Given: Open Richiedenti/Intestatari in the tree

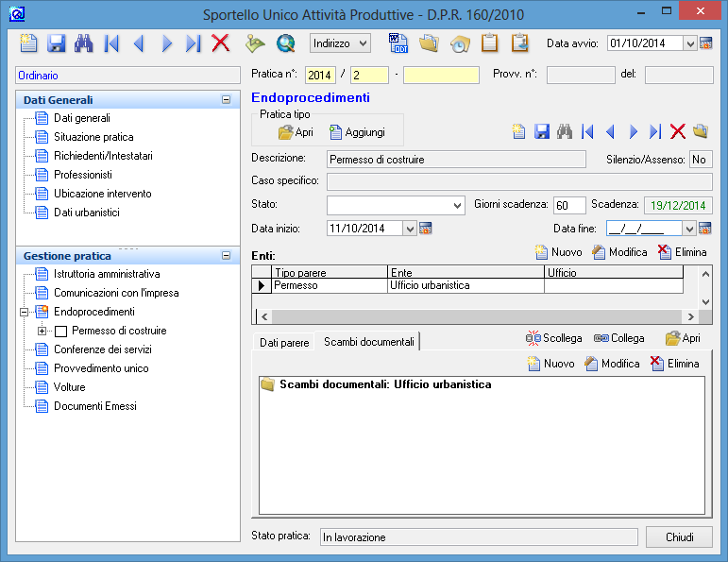Looking at the screenshot, I should coord(103,156).
